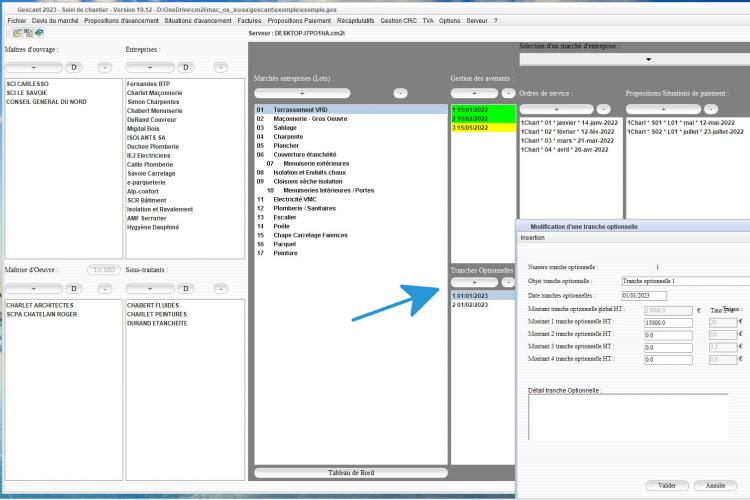Click the Montant 1 tranche optionnelle HT field
The image size is (750, 500).
pyautogui.click(x=668, y=323)
